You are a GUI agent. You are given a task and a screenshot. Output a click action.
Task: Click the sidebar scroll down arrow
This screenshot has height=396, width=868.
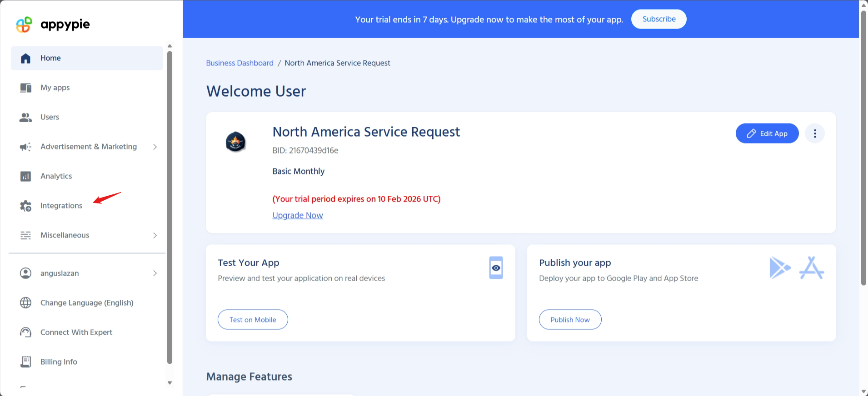(x=170, y=383)
